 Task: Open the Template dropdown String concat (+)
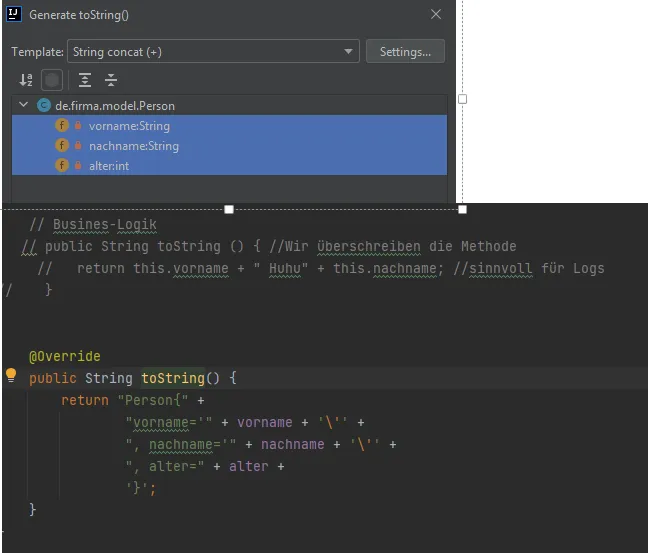tap(213, 51)
